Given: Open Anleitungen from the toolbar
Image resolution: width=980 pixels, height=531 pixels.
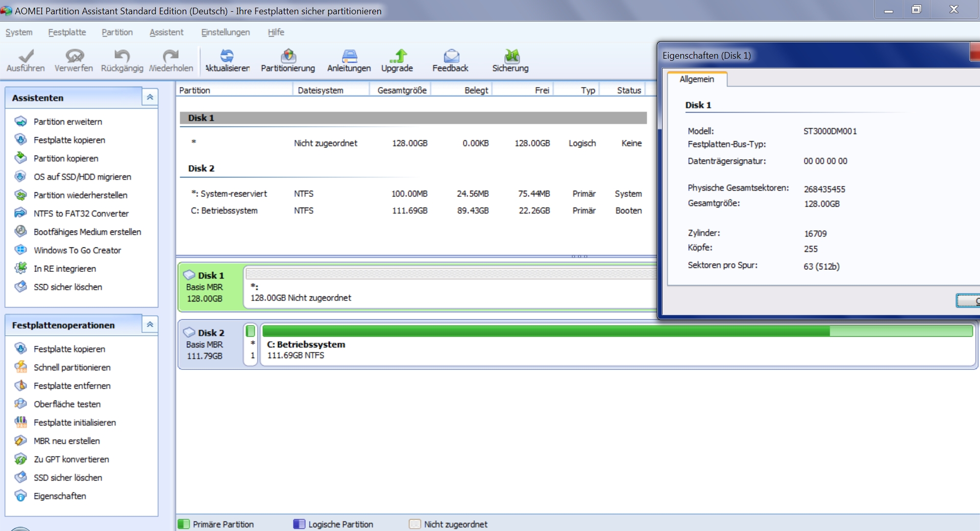Looking at the screenshot, I should (x=349, y=56).
